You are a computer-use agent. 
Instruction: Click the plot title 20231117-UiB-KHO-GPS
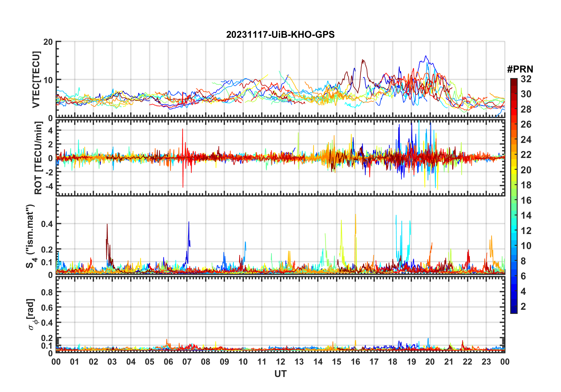[280, 34]
